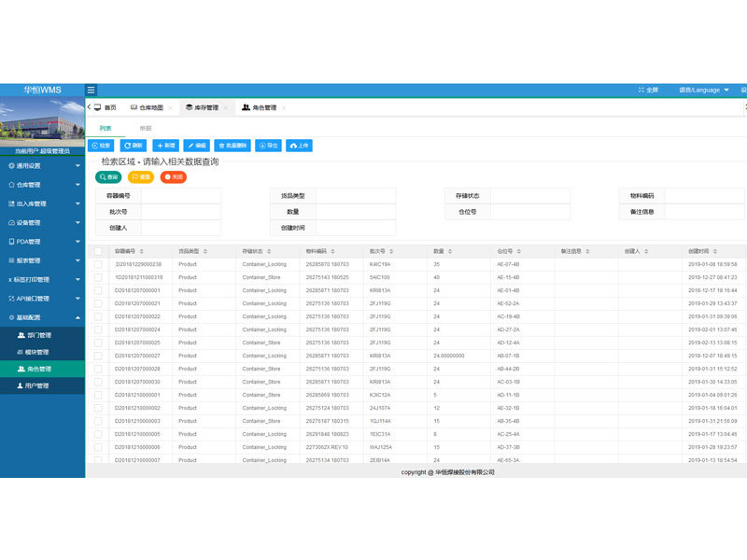747x560 pixels.
Task: Expand the 通用设置 sidebar menu
Action: tap(42, 165)
